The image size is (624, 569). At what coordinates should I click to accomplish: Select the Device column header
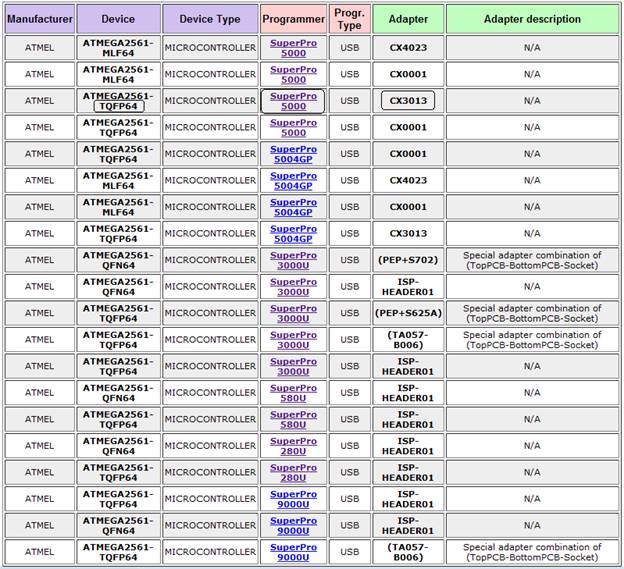(x=118, y=19)
